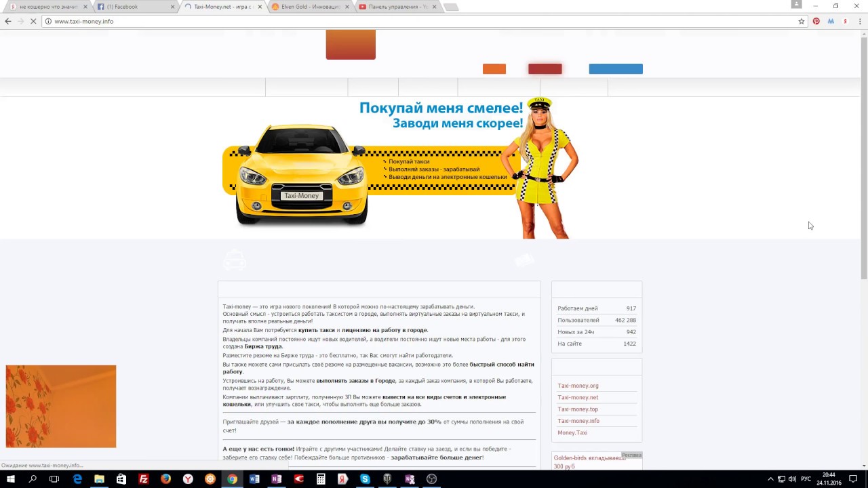Launch Firefox from the taskbar
The width and height of the screenshot is (868, 488).
(x=165, y=479)
